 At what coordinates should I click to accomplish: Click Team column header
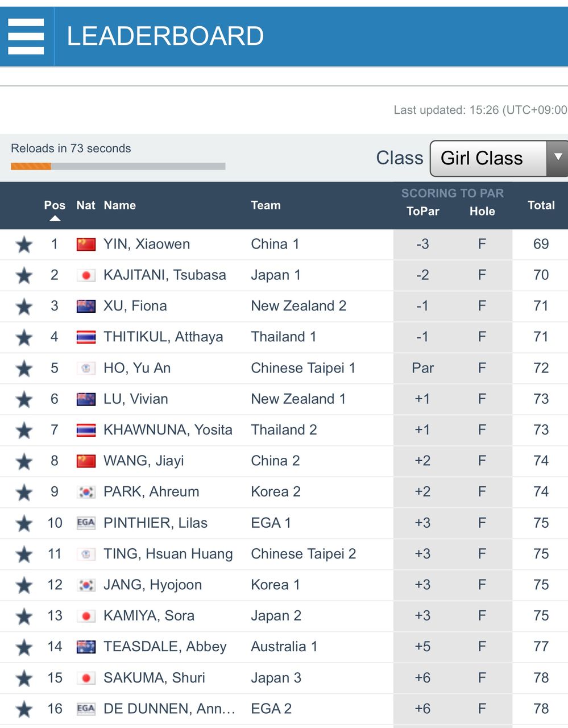pyautogui.click(x=266, y=205)
